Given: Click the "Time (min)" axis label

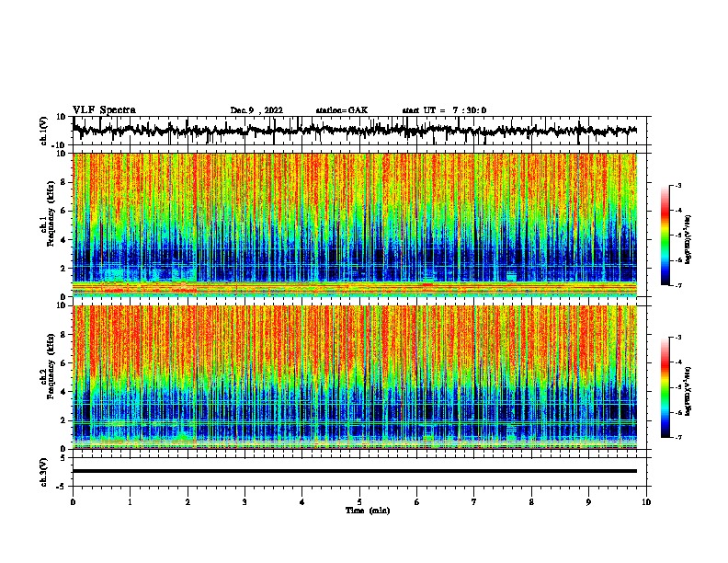Looking at the screenshot, I should 368,511.
